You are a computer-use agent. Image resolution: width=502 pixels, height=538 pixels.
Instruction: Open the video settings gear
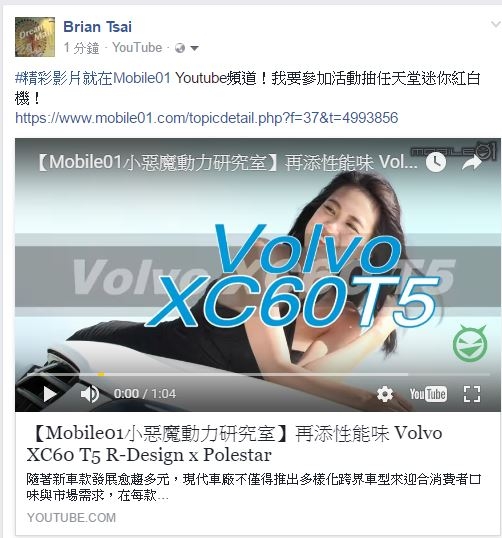tap(385, 394)
